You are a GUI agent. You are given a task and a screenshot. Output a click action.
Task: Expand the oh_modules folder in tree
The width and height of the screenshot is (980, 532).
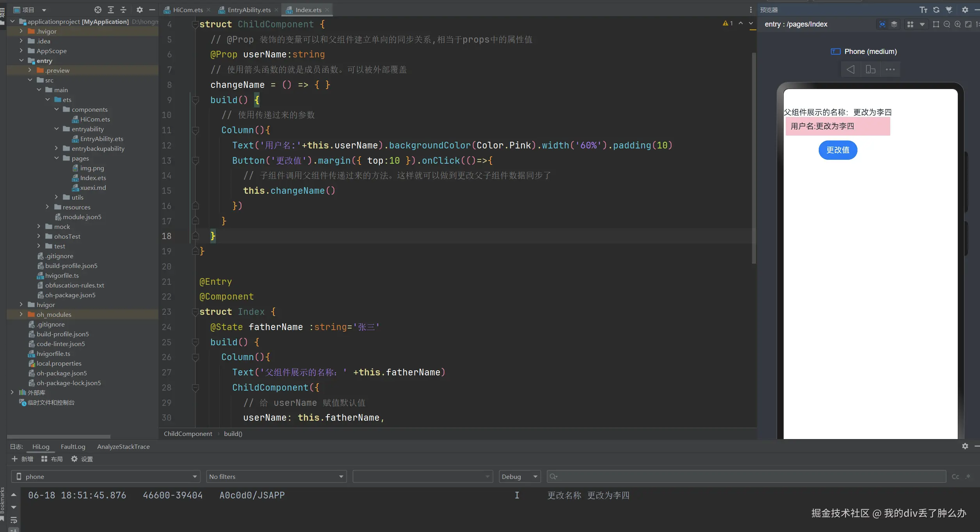coord(21,314)
